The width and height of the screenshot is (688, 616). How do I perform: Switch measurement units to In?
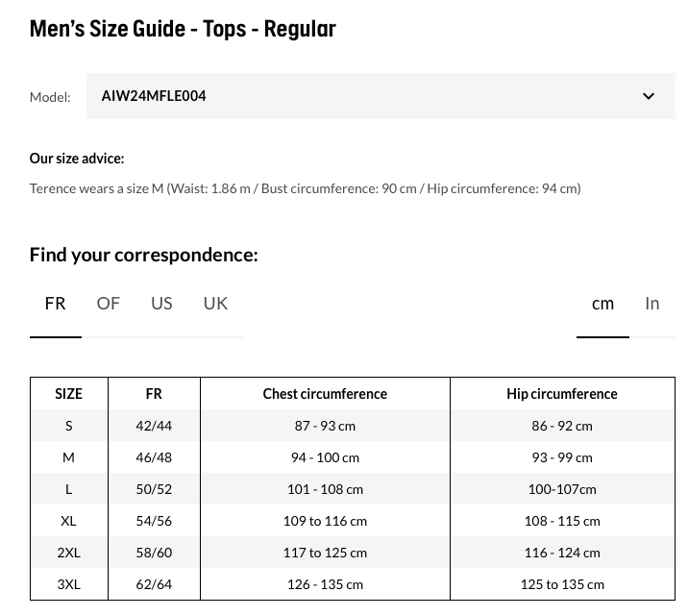[x=652, y=304]
